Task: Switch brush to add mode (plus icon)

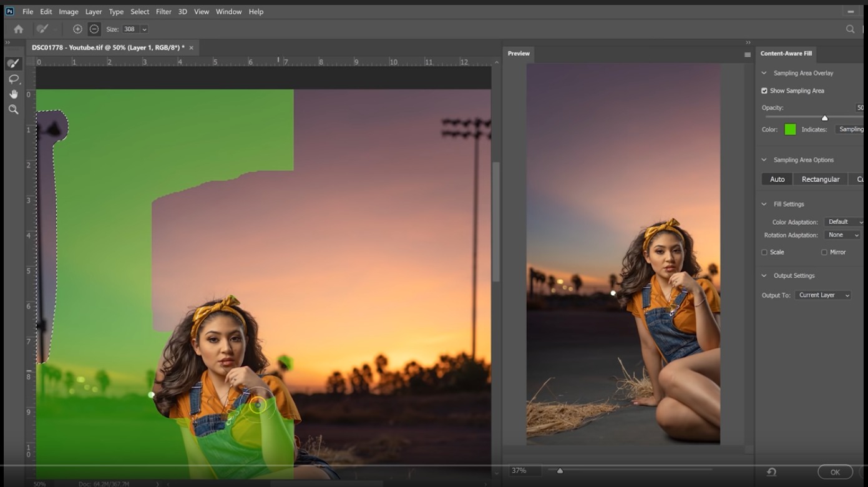Action: (77, 29)
